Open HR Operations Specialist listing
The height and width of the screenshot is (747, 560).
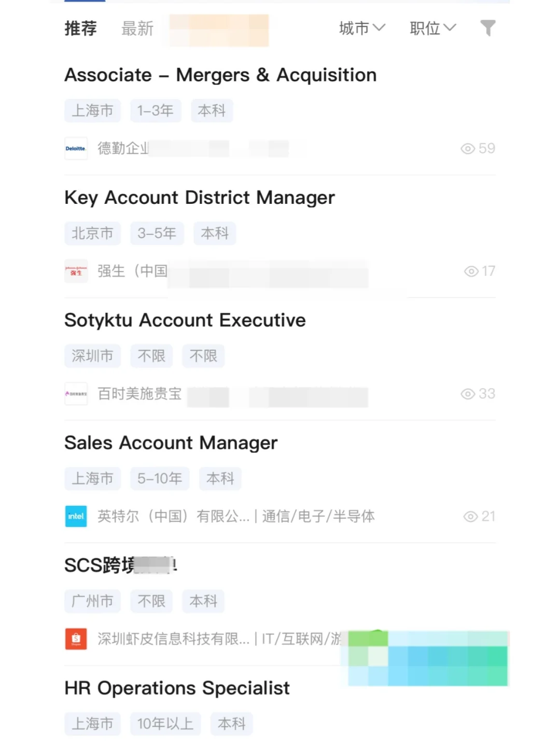(x=177, y=688)
